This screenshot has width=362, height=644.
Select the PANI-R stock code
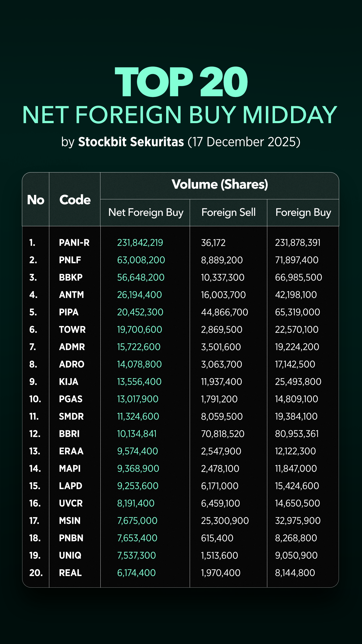[74, 243]
